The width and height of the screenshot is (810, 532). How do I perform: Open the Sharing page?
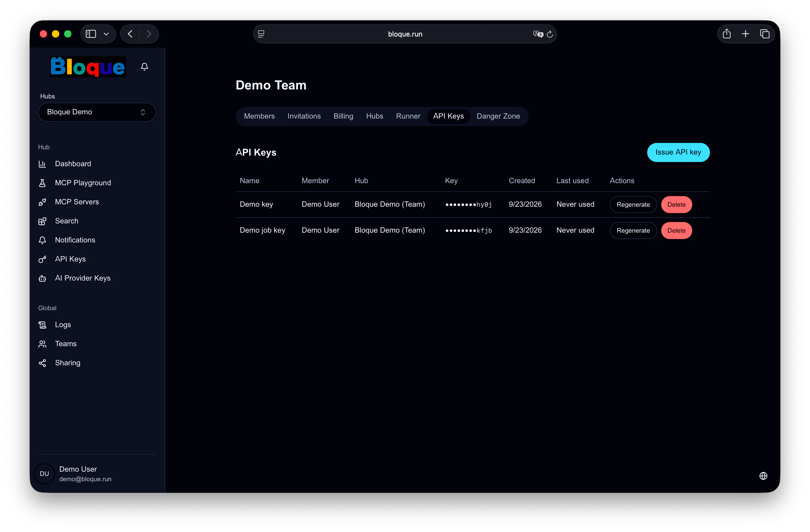[x=68, y=363]
